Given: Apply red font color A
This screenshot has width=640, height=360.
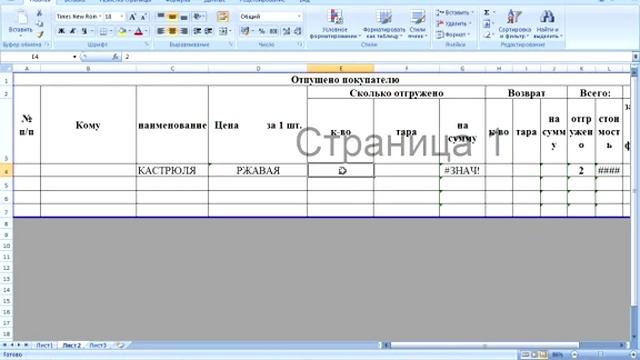Looking at the screenshot, I should pos(138,31).
